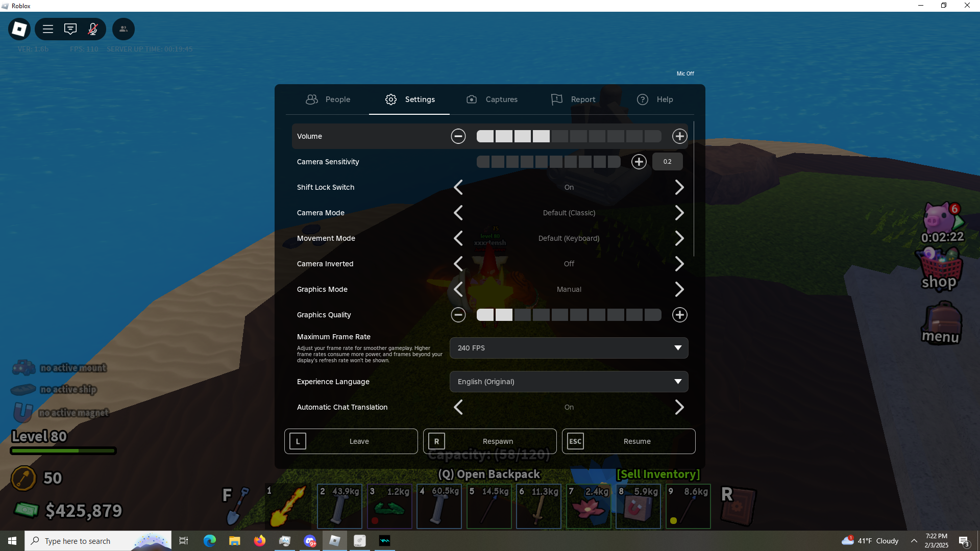Open the hamburger menu in top bar
This screenshot has height=551, width=980.
(x=48, y=29)
